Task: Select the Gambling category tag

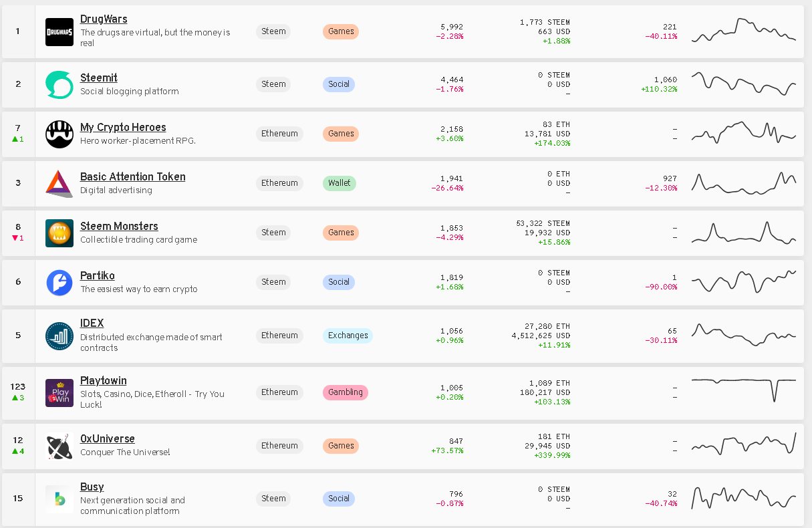Action: (345, 392)
